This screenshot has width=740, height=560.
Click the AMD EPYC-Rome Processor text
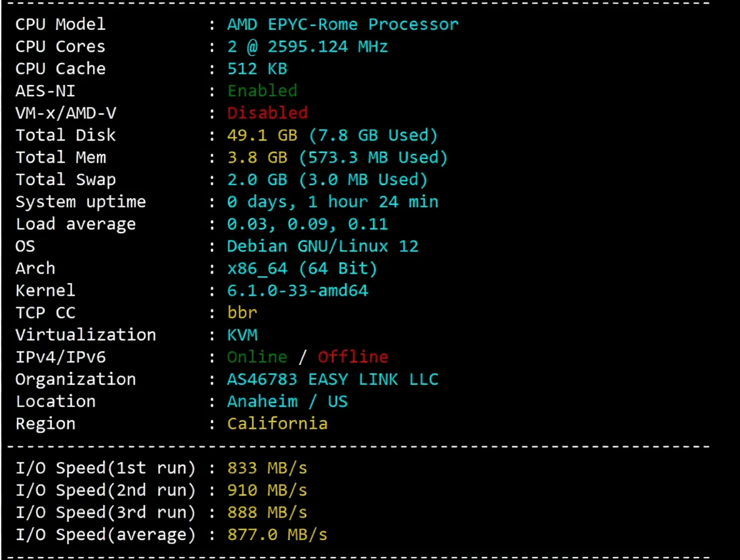point(342,24)
